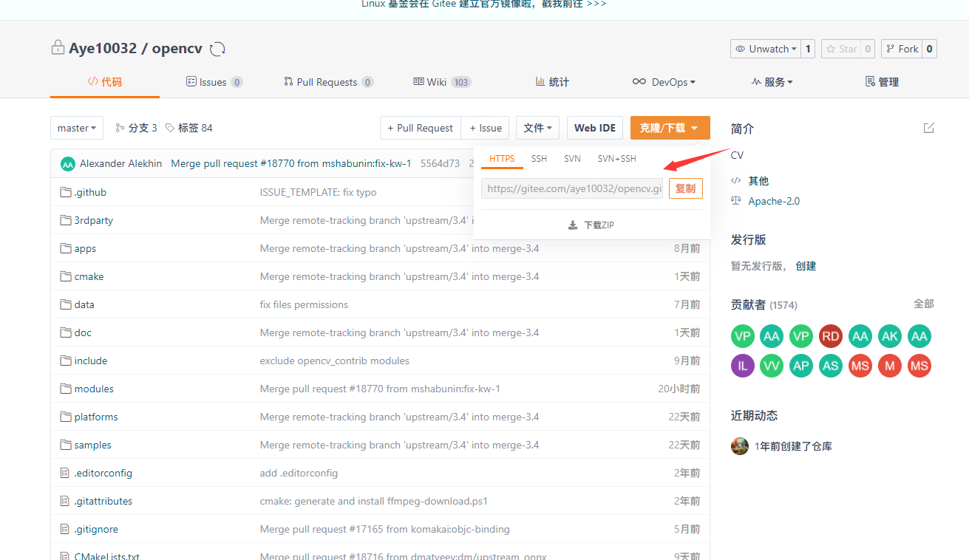Click the .gitignore file icon
Viewport: 969px width, 560px height.
[x=65, y=529]
